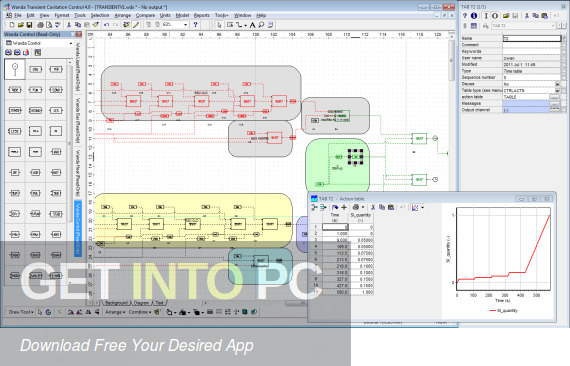Click the Copy icon in TAB T2 window toolbar
Screen dimensions: 570x366
tap(535, 16)
